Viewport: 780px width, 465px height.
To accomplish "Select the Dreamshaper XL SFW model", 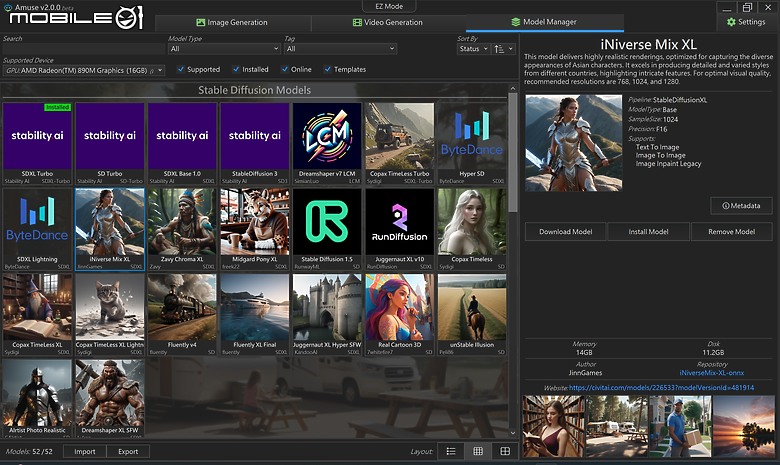I will click(x=110, y=398).
